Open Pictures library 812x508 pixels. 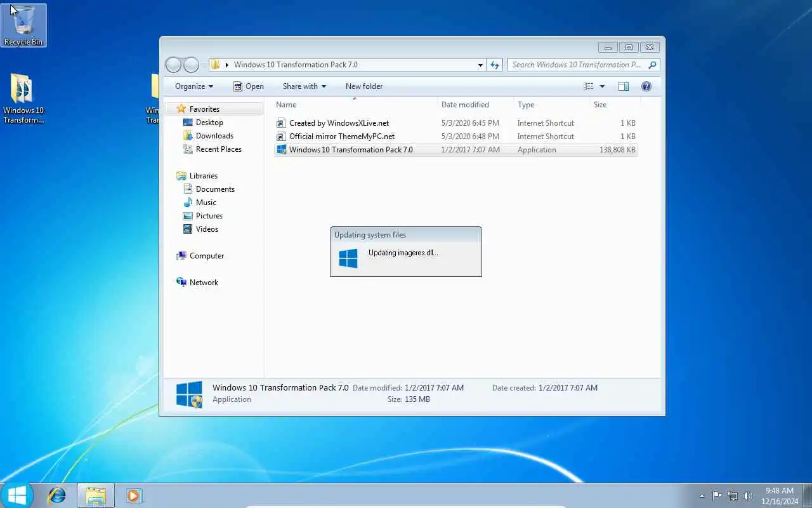tap(203, 216)
